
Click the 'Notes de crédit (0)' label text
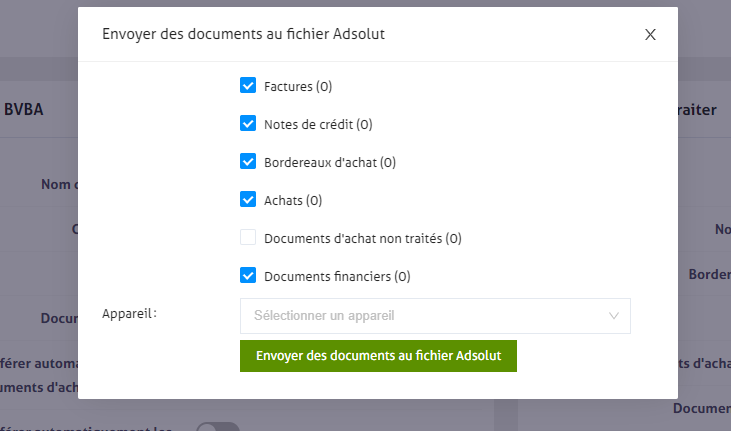coord(318,125)
